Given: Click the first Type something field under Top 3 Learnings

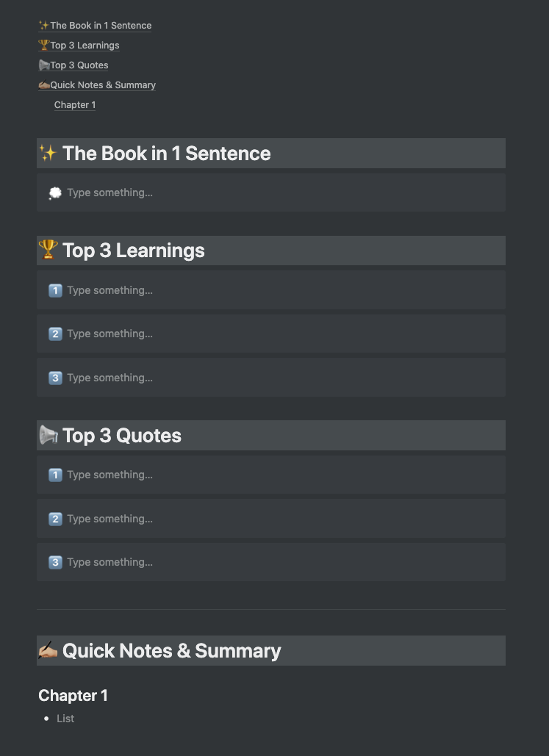Looking at the screenshot, I should coord(110,290).
